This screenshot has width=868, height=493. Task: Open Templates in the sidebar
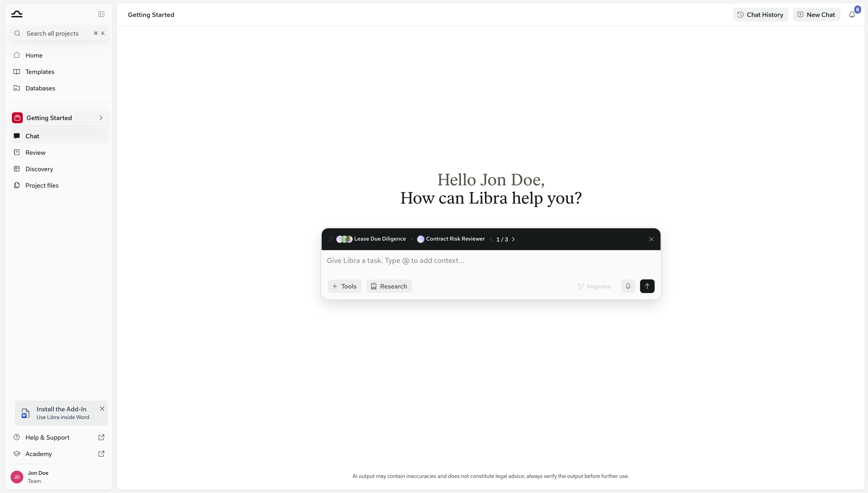click(x=59, y=72)
